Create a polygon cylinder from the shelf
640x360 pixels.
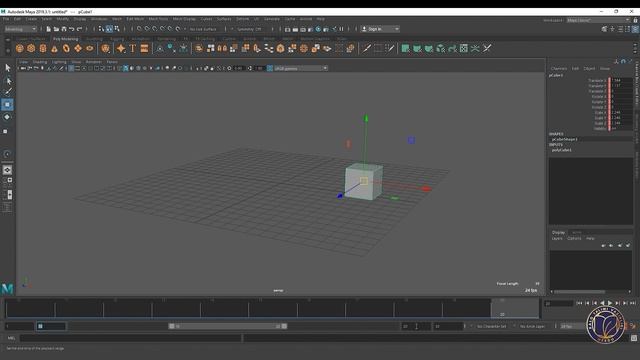coord(43,49)
